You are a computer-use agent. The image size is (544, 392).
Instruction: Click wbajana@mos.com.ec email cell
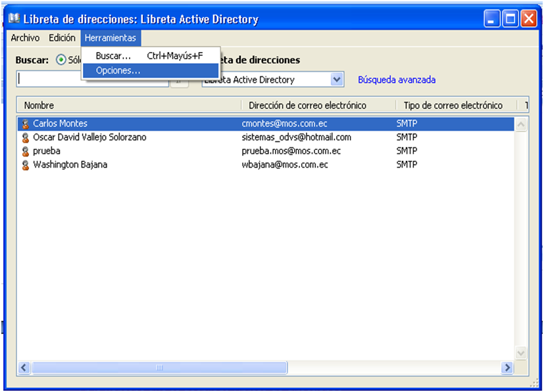285,165
